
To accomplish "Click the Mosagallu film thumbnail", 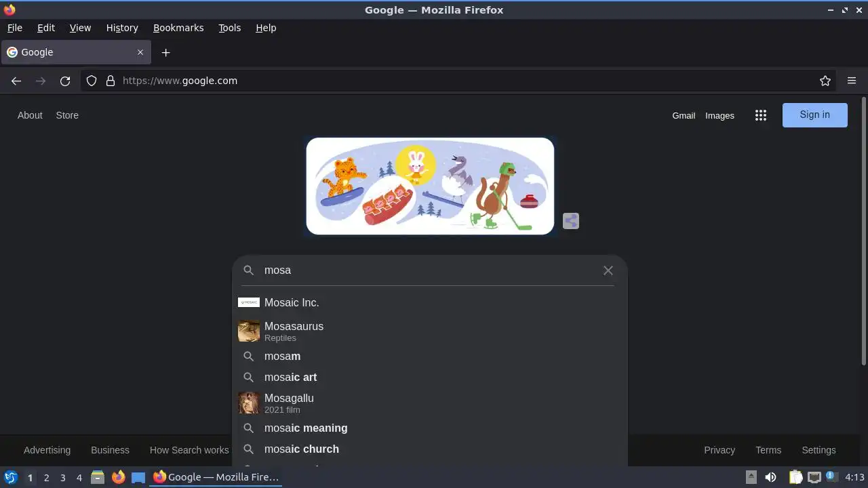I will click(249, 403).
